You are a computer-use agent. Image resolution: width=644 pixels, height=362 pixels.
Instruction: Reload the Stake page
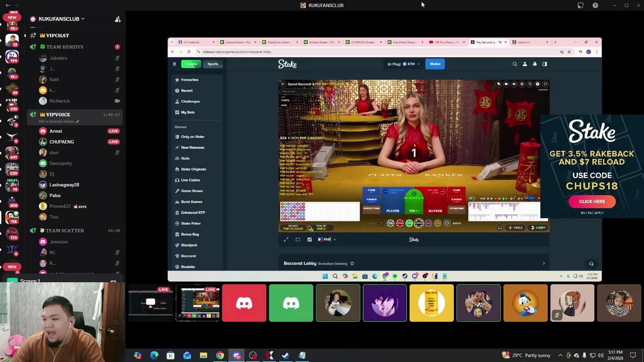pyautogui.click(x=189, y=52)
